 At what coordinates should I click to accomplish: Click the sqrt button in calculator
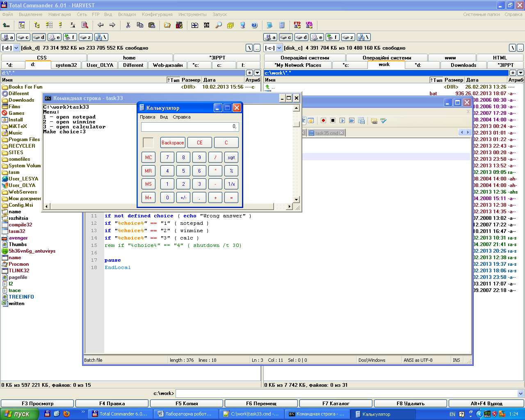click(231, 157)
